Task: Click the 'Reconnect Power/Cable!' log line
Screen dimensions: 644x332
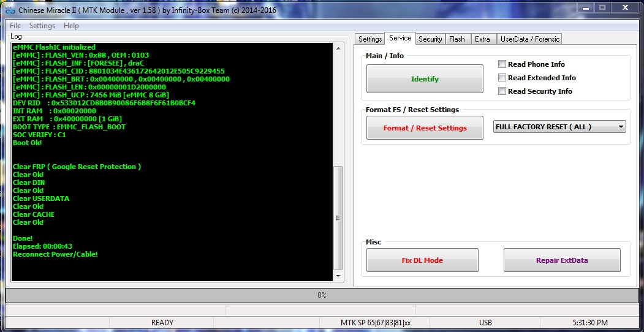Action: point(55,254)
